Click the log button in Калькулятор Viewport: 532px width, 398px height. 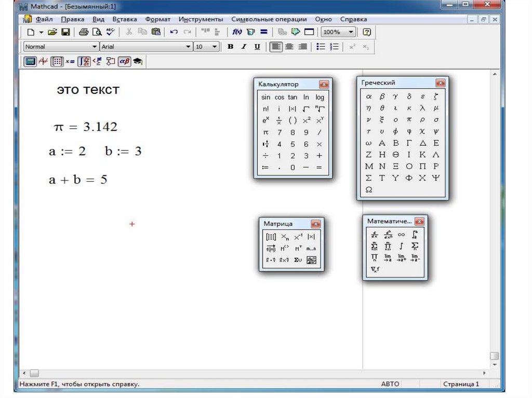click(x=320, y=98)
